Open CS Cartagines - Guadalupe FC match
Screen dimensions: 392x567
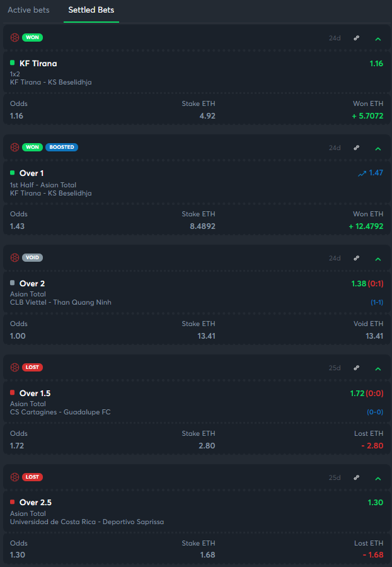coord(60,412)
